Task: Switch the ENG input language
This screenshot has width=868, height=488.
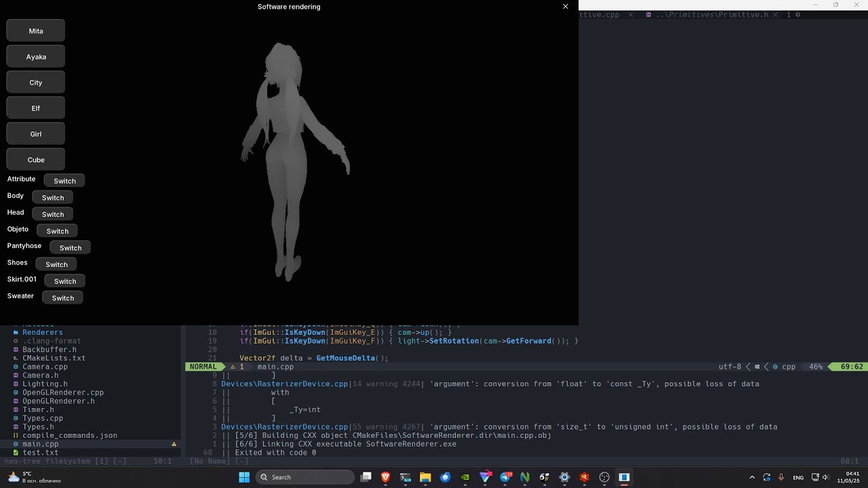Action: click(798, 477)
